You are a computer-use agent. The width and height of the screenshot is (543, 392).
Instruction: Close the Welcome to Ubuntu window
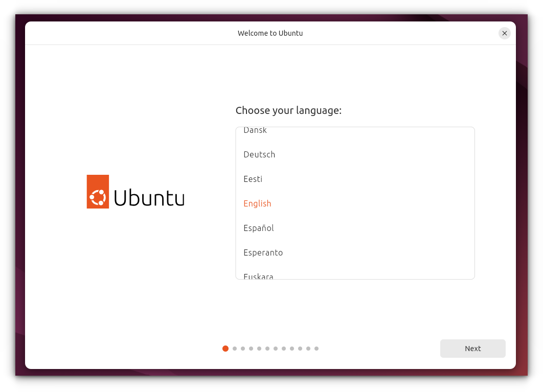click(504, 33)
